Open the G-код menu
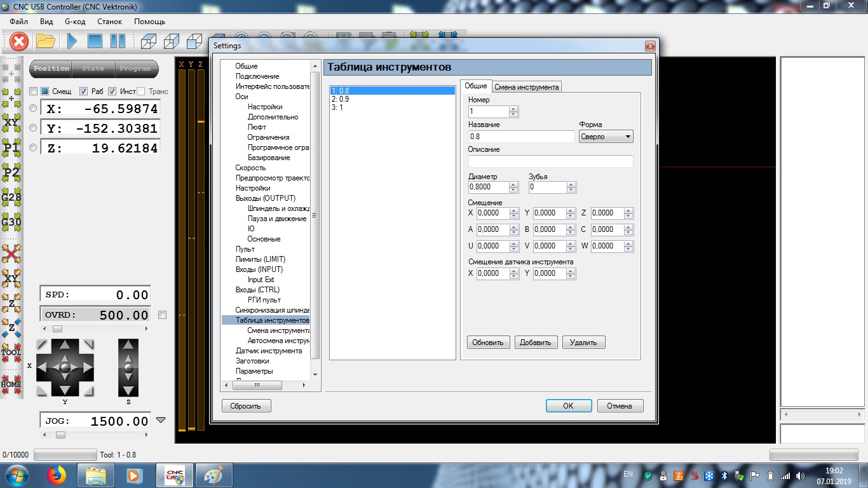 (x=75, y=22)
